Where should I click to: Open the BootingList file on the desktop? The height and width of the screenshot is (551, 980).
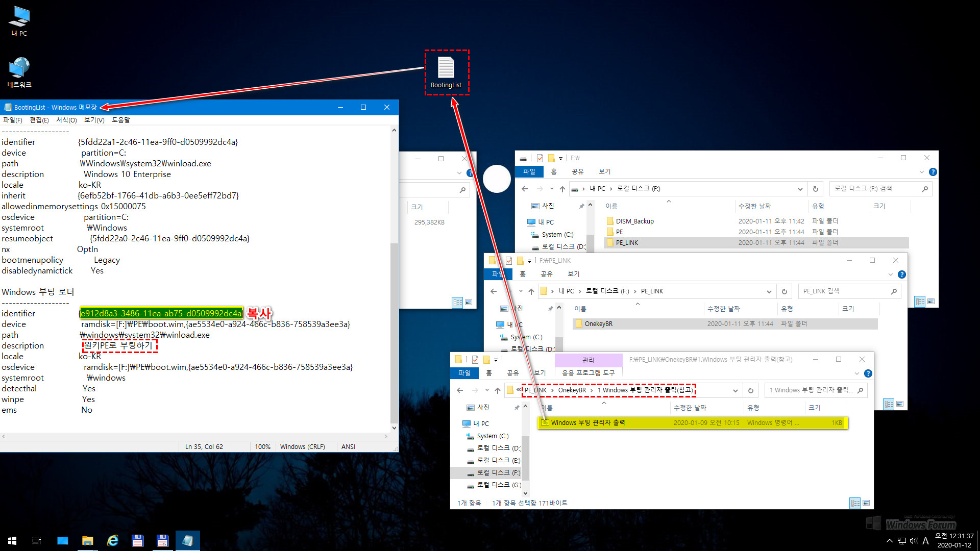coord(446,72)
